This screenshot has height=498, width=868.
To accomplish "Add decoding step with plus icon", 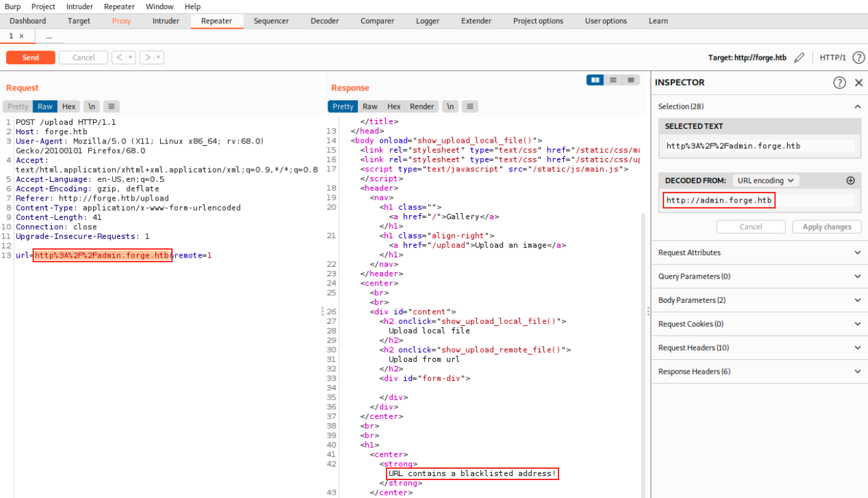I will pos(850,181).
